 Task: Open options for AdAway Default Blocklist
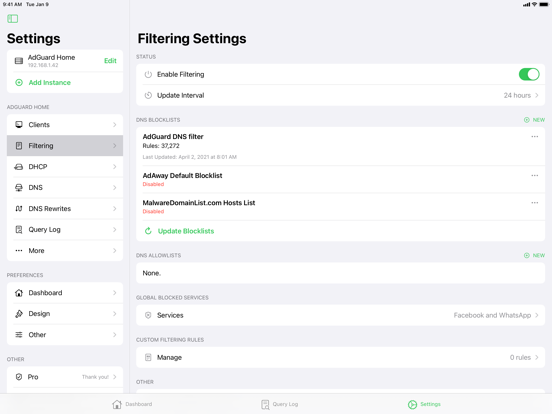coord(535,175)
